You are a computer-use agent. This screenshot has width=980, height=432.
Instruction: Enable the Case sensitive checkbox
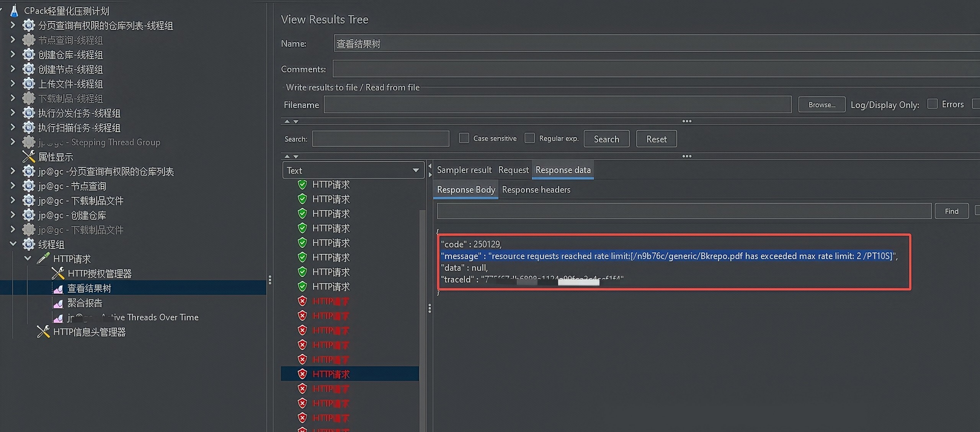464,138
